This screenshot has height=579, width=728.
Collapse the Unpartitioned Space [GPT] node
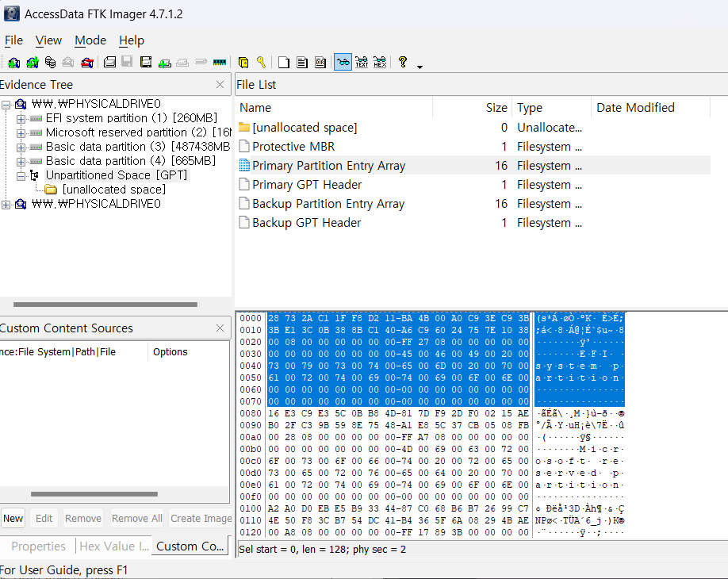pyautogui.click(x=21, y=176)
